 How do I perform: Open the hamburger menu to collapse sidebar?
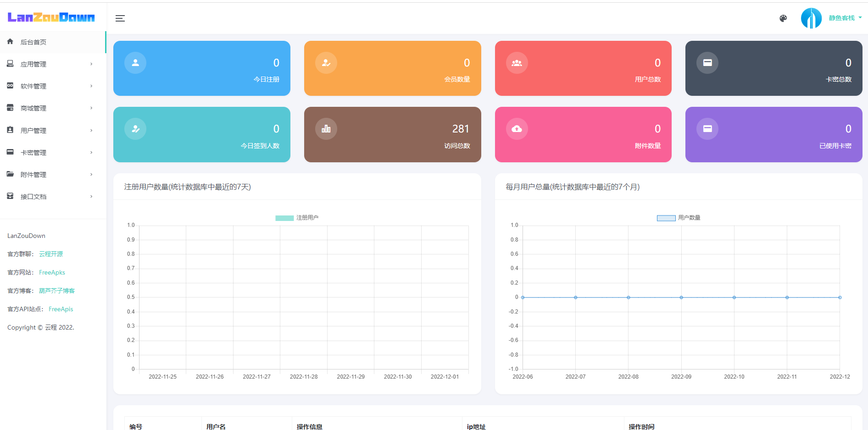120,18
